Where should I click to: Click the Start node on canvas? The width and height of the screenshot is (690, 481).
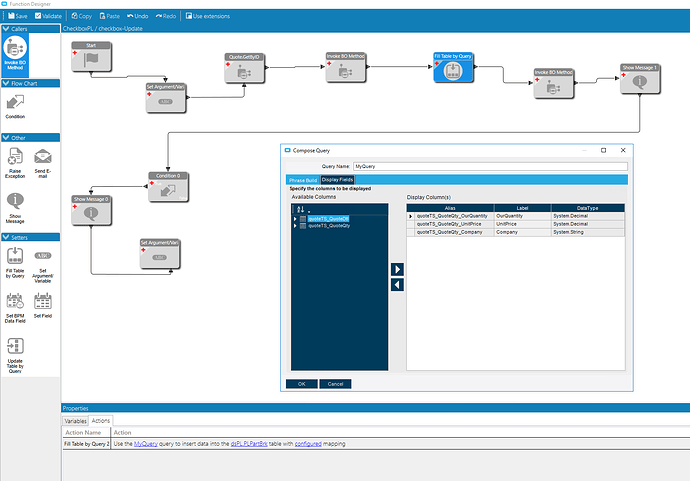point(91,56)
